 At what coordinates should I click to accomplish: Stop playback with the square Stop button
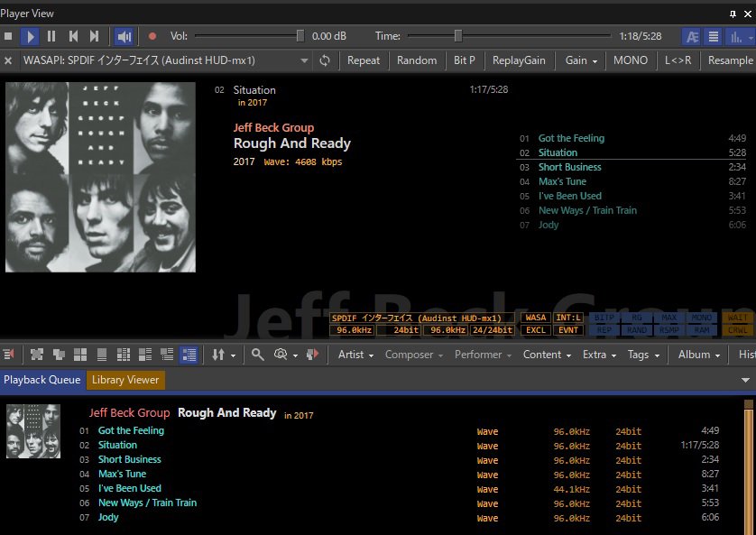[8, 36]
